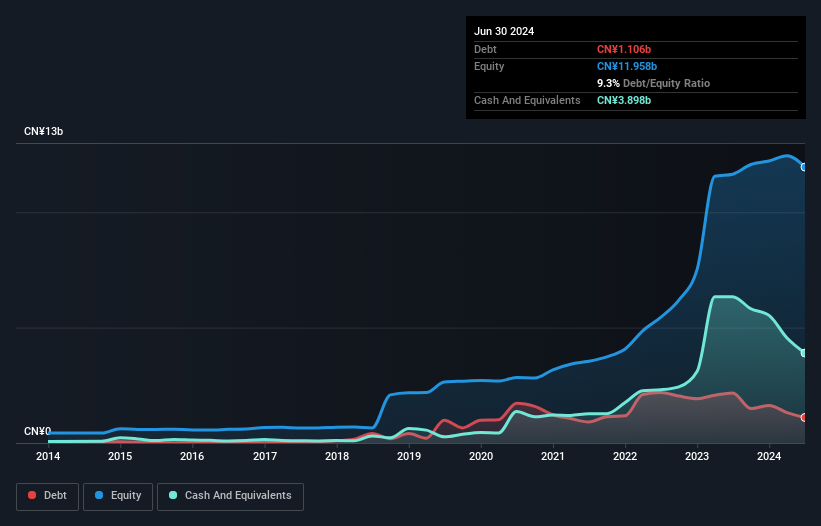
Task: Select the Debt endpoint marker at Jun 2024
Action: [x=804, y=418]
